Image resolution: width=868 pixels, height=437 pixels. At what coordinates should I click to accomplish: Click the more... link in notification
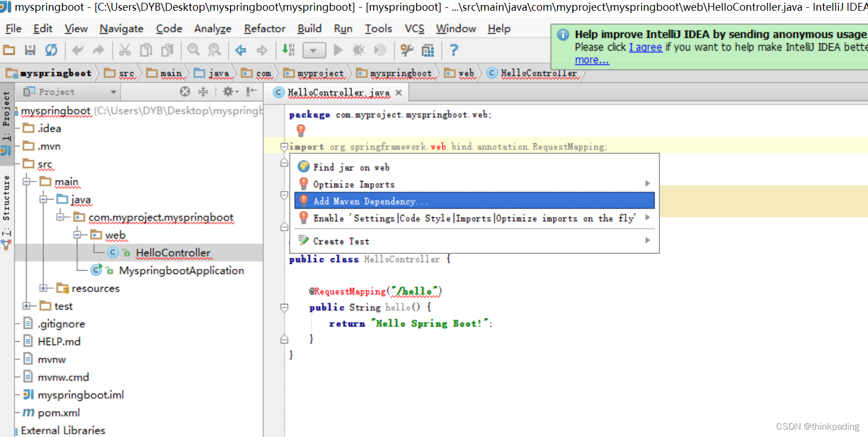pyautogui.click(x=592, y=60)
